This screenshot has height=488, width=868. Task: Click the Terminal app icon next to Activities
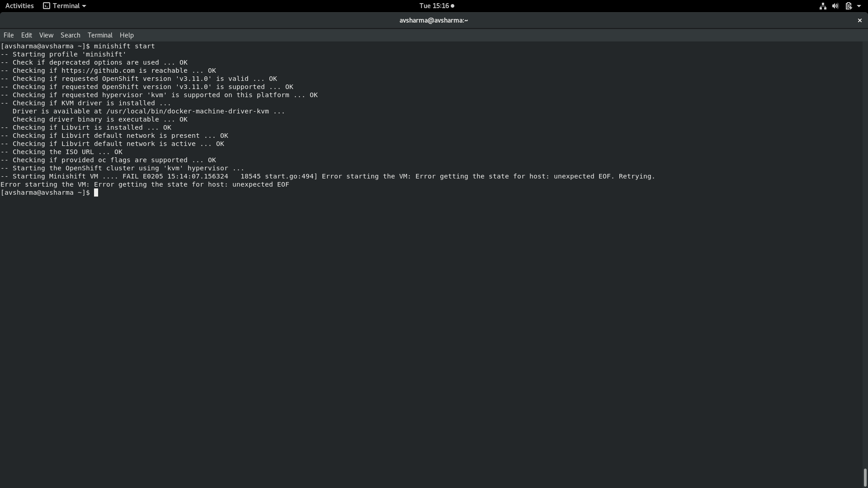47,6
